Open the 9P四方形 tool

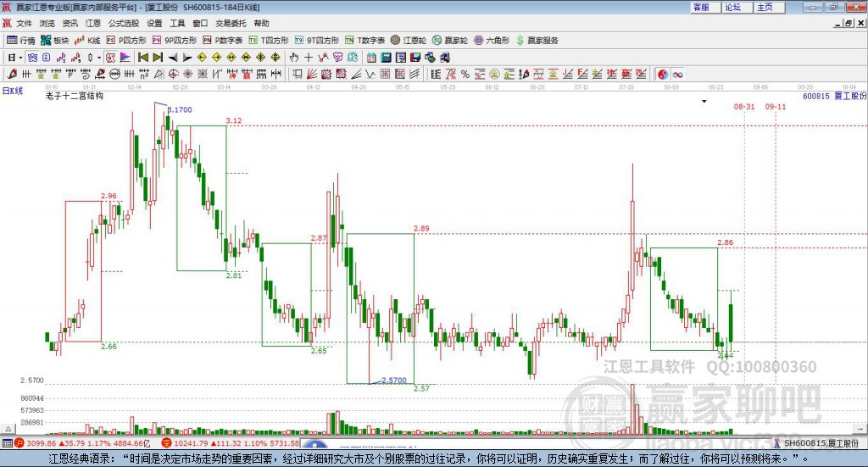(175, 41)
